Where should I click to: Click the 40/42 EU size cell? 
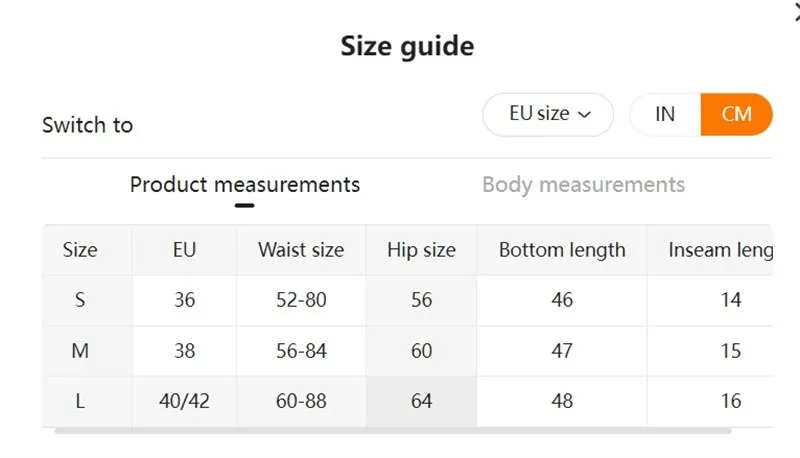[184, 401]
